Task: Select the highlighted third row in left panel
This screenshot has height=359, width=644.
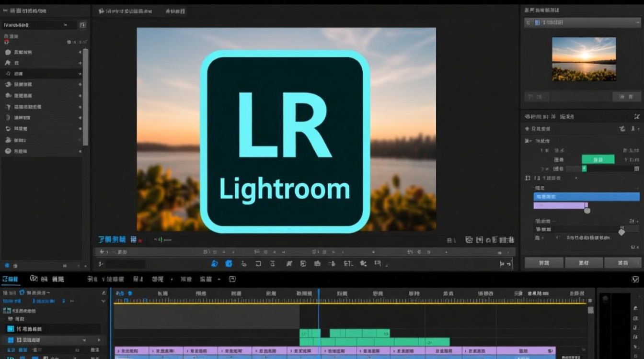Action: coord(42,74)
